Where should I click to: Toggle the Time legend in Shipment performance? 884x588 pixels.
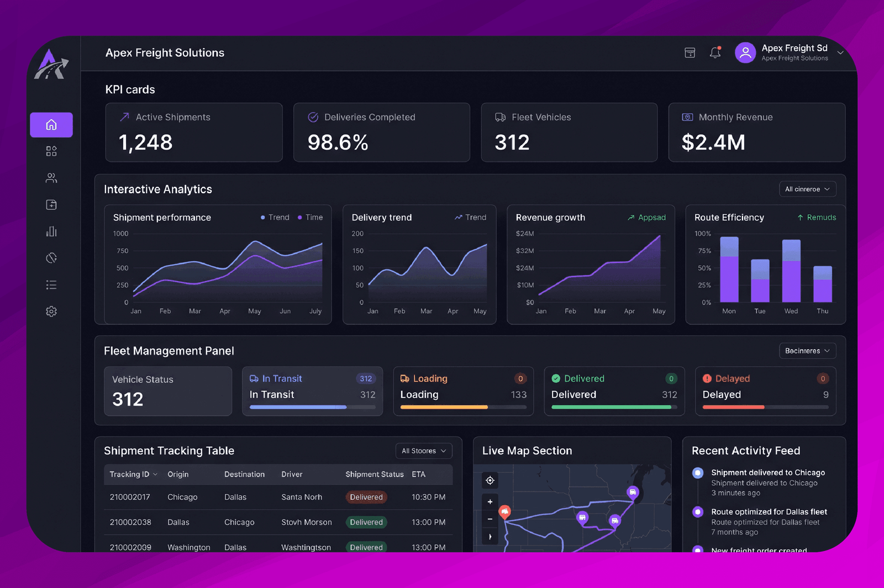click(x=311, y=218)
